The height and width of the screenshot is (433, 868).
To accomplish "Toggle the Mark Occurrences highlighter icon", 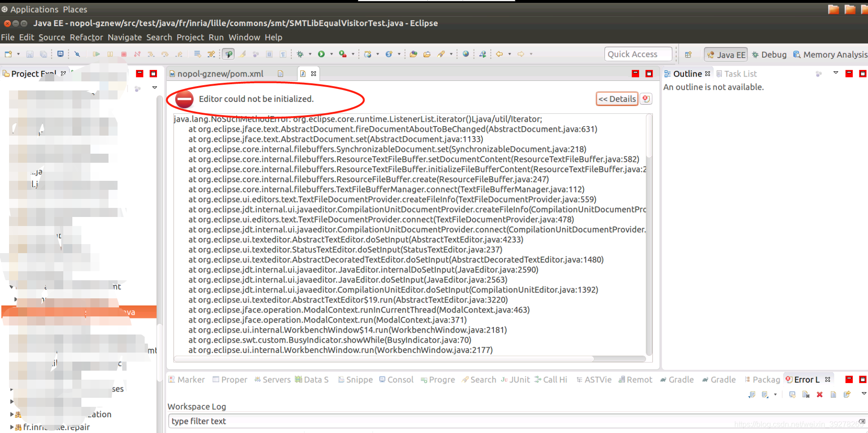I will 243,54.
